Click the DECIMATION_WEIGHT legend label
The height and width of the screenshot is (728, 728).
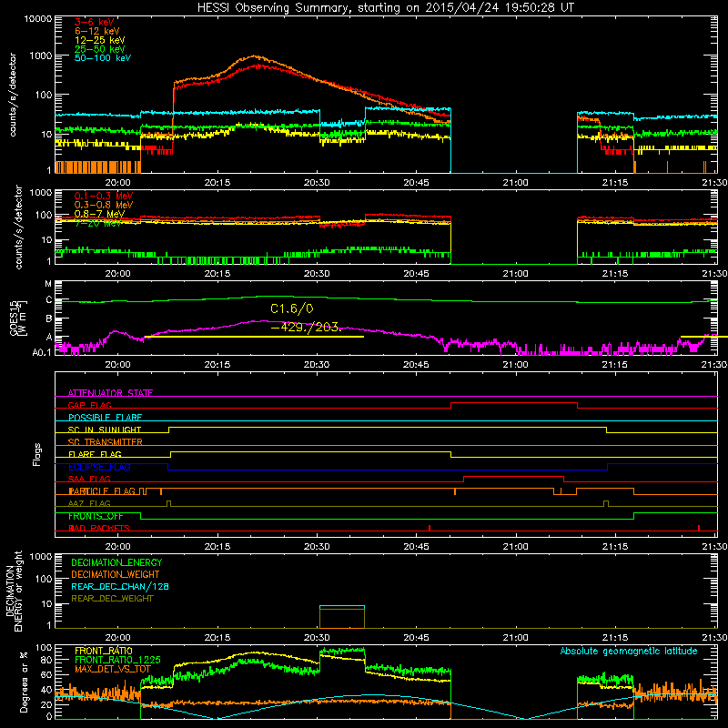click(x=116, y=574)
